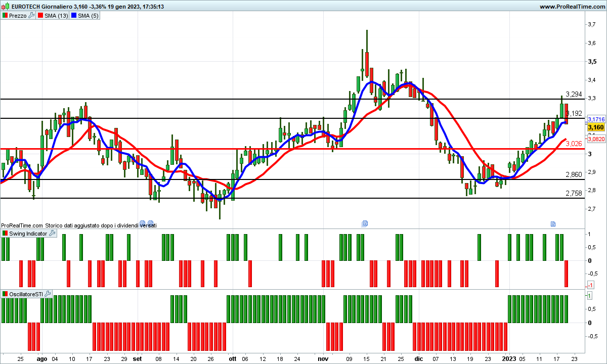Click the 3,192 horizontal line label
The height and width of the screenshot is (364, 607).
pos(575,113)
